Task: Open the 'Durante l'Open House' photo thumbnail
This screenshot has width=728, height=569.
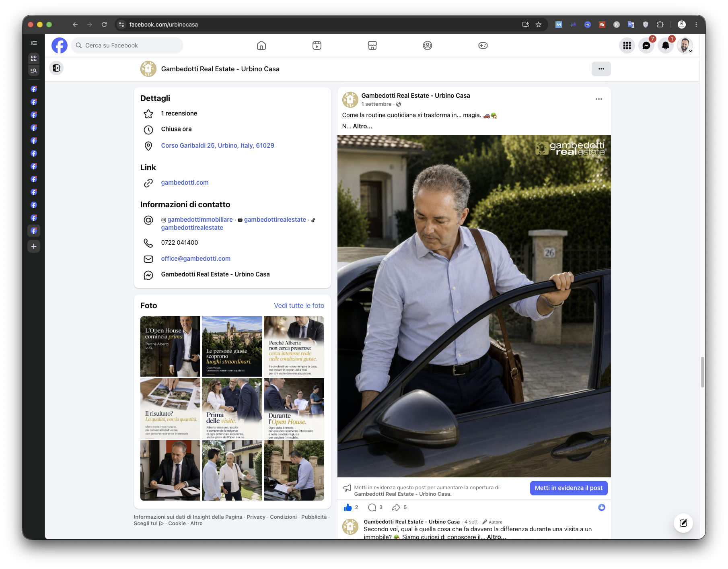Action: click(294, 408)
